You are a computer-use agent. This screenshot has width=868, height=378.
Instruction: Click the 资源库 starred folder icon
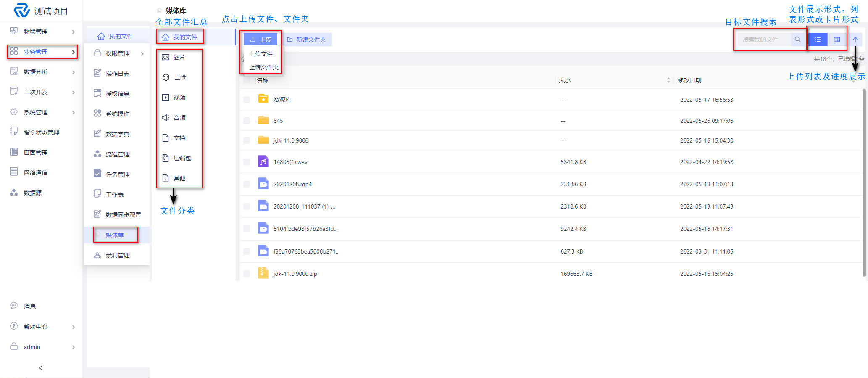coord(263,99)
